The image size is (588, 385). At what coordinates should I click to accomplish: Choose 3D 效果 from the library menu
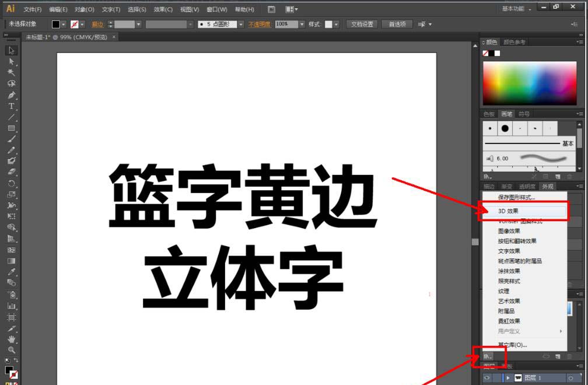coord(524,211)
